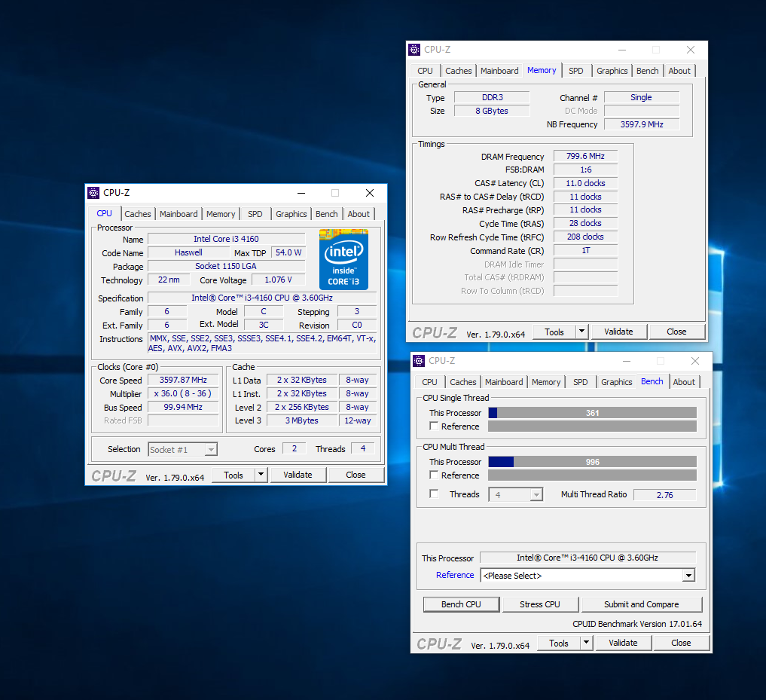Minimize the Memory tab window

tap(622, 50)
